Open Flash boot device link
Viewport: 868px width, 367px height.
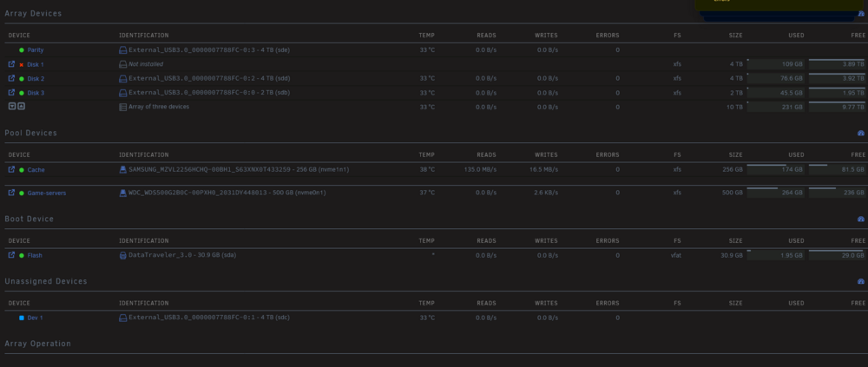click(35, 256)
